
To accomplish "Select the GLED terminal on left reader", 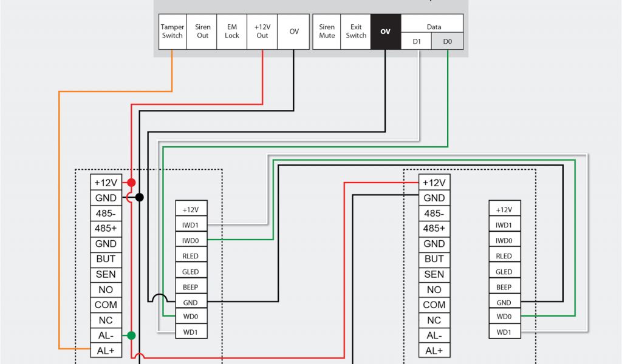I will click(191, 272).
